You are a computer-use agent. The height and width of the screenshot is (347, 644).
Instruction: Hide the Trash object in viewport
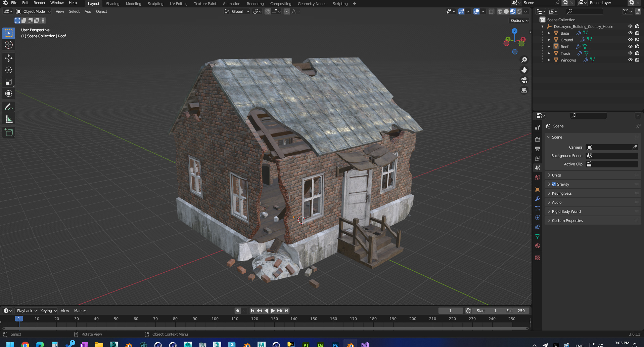(x=630, y=53)
